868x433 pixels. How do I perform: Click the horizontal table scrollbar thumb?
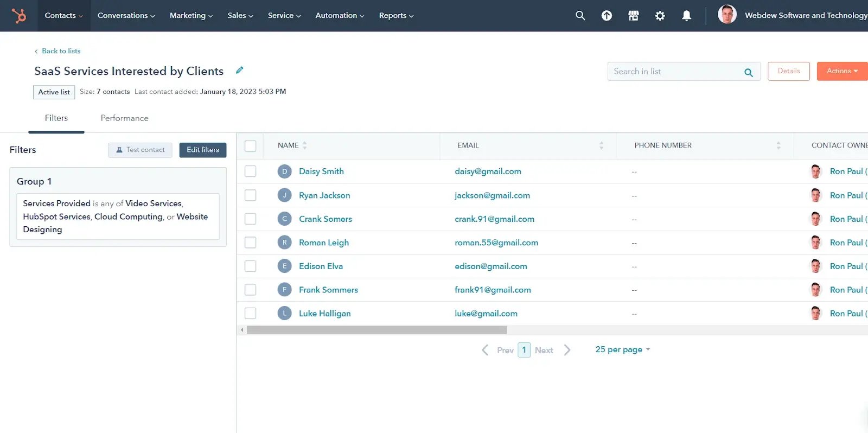(376, 330)
